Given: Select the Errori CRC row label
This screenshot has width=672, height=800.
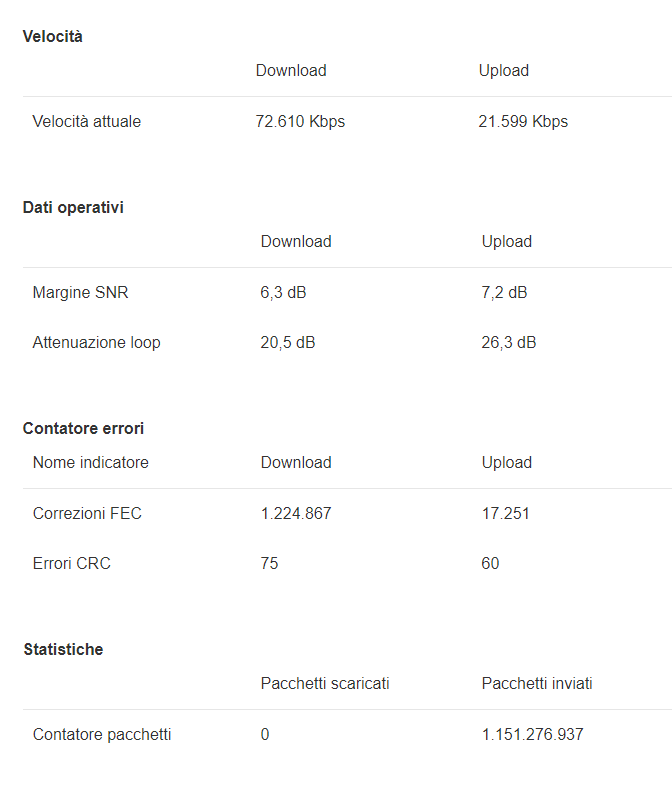Looking at the screenshot, I should pyautogui.click(x=71, y=564).
